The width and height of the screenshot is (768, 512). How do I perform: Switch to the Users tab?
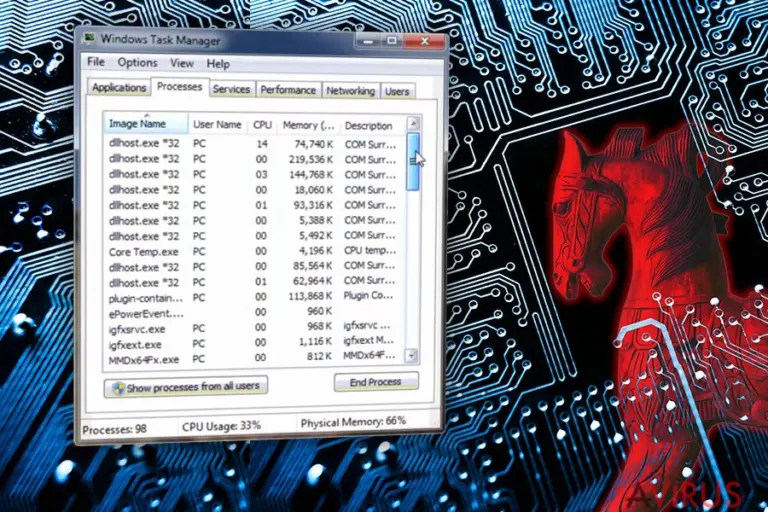click(x=397, y=91)
